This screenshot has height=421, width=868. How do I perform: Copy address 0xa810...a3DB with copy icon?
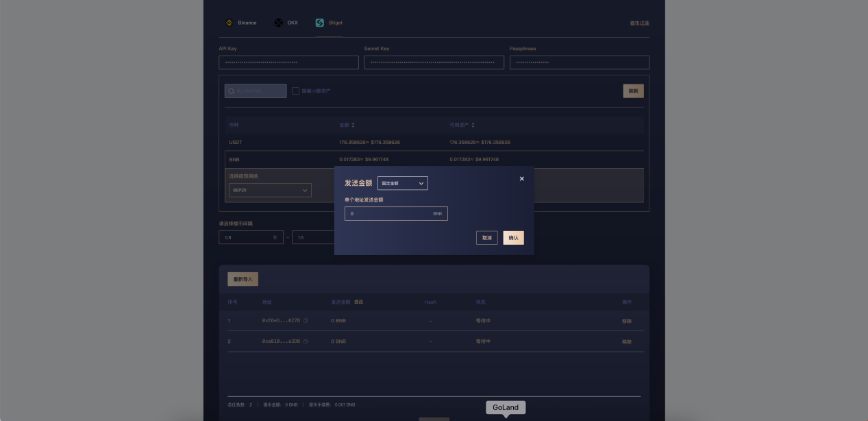click(x=306, y=341)
